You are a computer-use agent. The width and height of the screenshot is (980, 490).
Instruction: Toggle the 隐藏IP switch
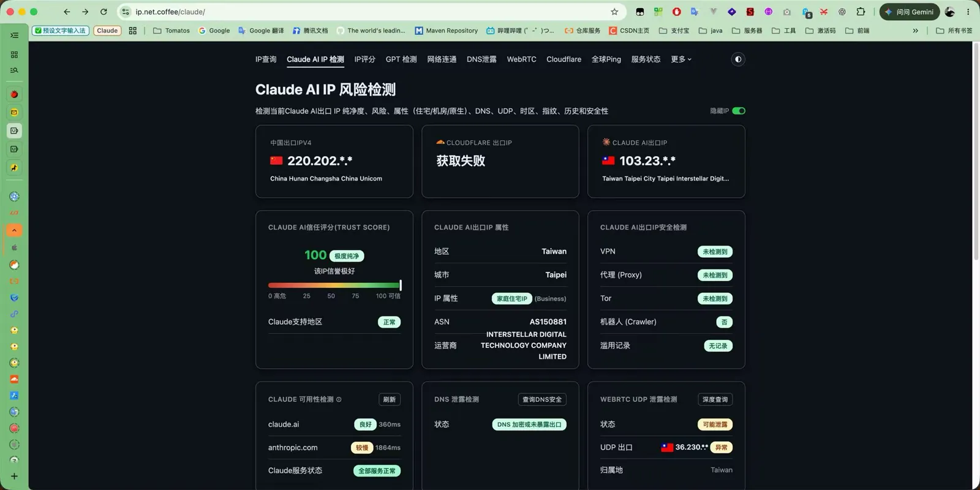(x=739, y=111)
